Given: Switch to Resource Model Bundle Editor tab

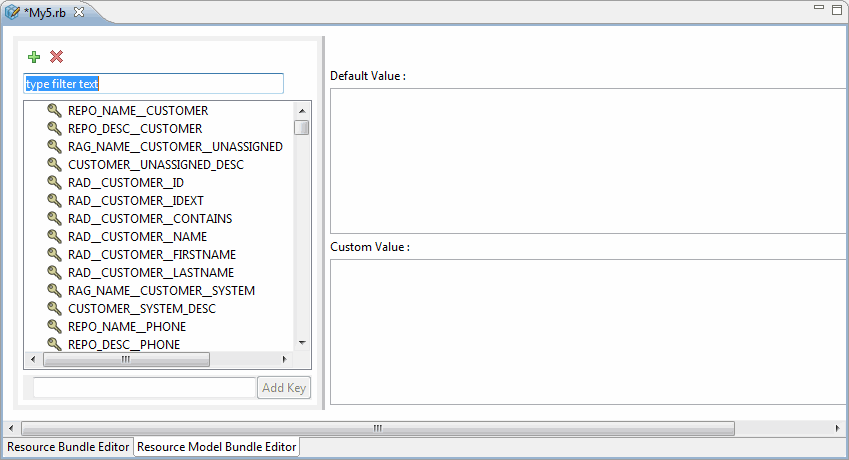Looking at the screenshot, I should click(217, 447).
